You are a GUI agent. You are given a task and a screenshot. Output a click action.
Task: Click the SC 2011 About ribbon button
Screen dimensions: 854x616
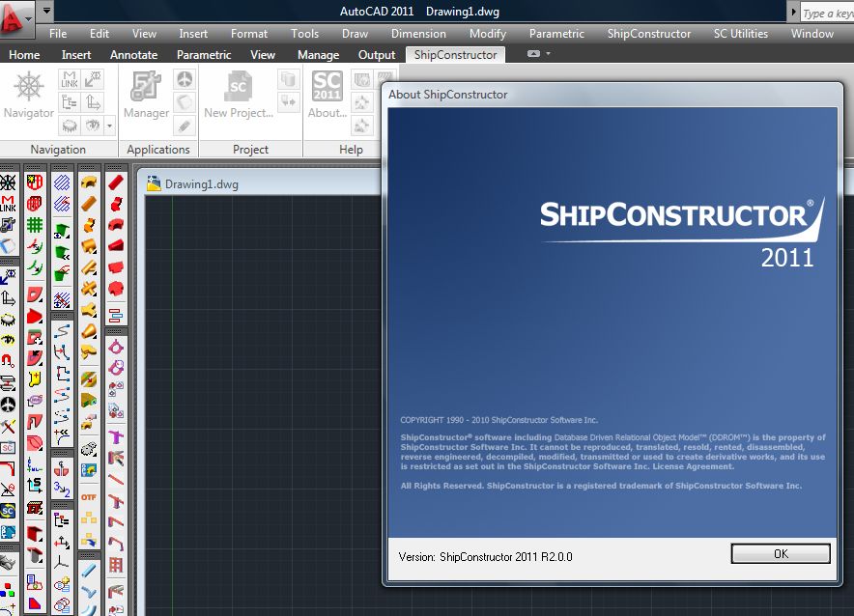pos(327,96)
